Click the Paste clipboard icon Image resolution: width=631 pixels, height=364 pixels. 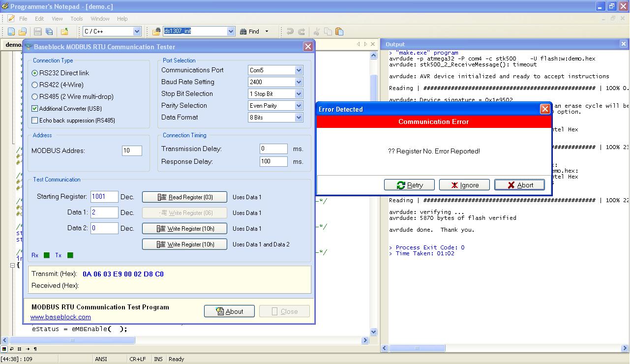coord(339,31)
